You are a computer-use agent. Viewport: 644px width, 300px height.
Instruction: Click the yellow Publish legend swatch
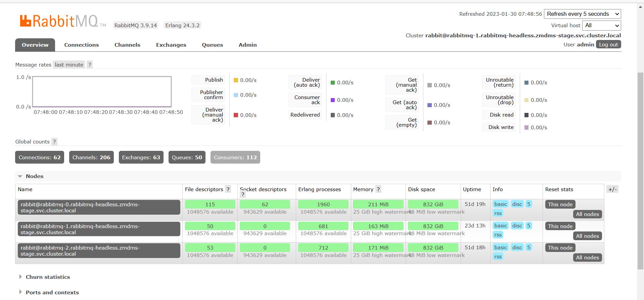coord(236,80)
